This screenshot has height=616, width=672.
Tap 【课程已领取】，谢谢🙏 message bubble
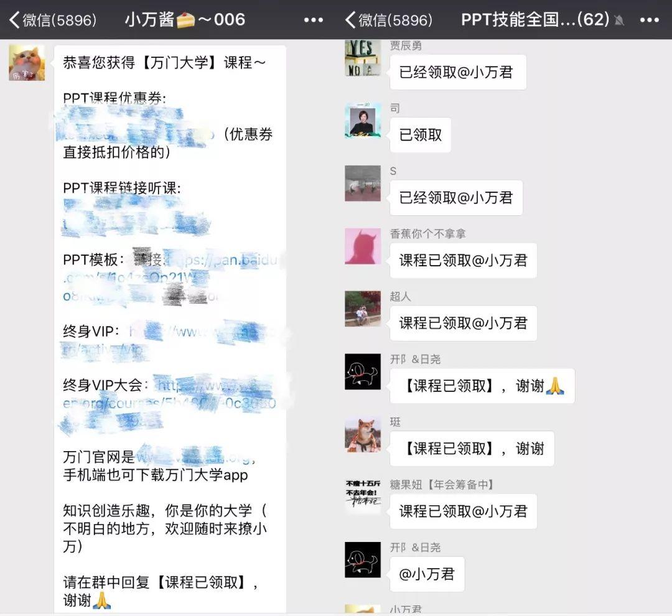pos(482,386)
